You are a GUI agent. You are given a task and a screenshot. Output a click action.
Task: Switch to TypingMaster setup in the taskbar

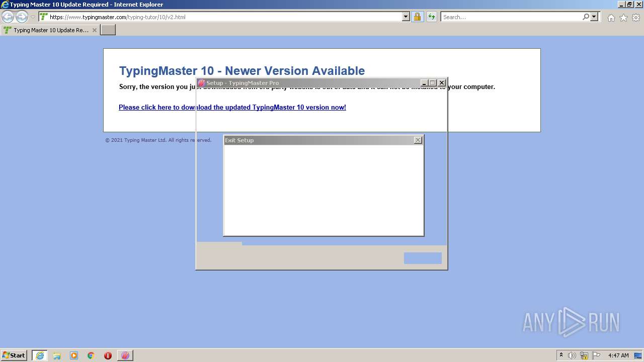click(x=125, y=355)
